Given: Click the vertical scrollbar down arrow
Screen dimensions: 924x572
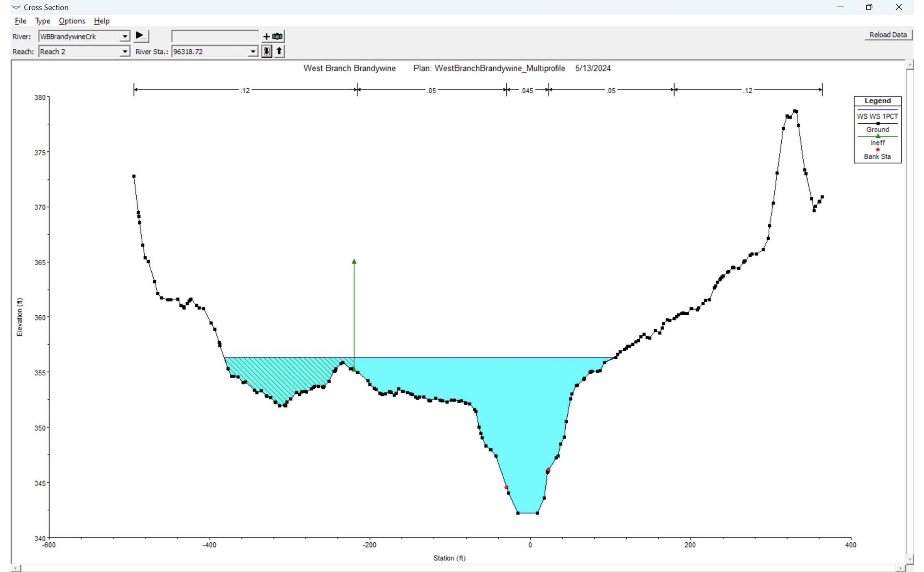Looking at the screenshot, I should 910,559.
